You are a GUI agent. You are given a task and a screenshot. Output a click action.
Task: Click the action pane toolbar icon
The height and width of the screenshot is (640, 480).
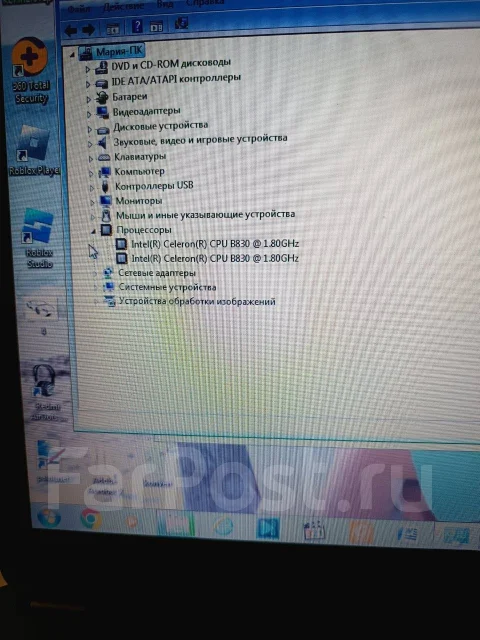(156, 27)
